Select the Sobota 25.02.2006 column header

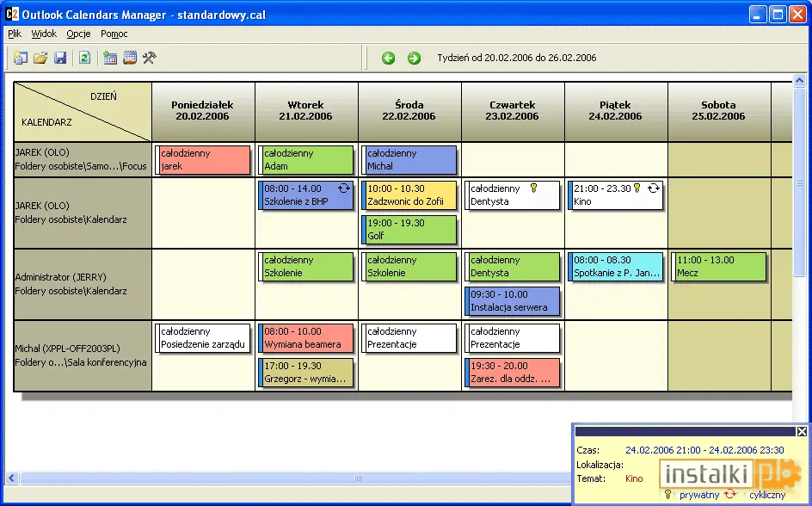718,111
